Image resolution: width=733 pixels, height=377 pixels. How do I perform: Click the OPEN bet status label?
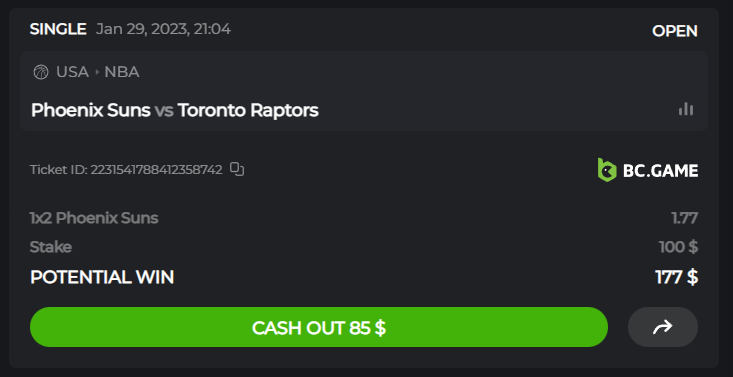(675, 31)
